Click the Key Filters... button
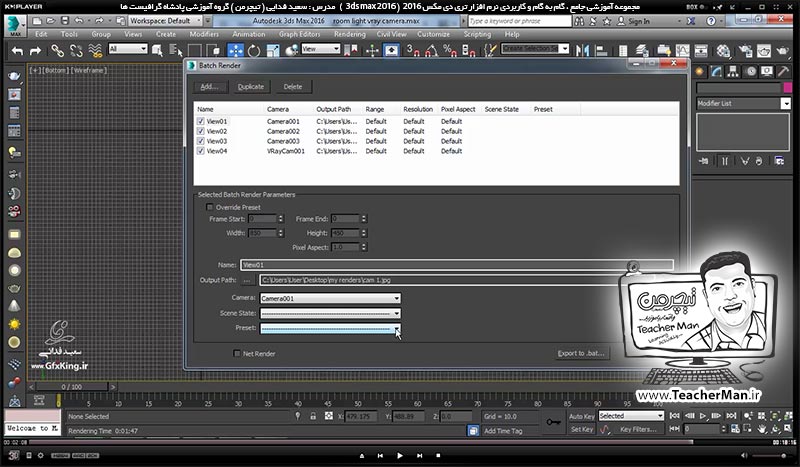The width and height of the screenshot is (800, 467). 638,429
